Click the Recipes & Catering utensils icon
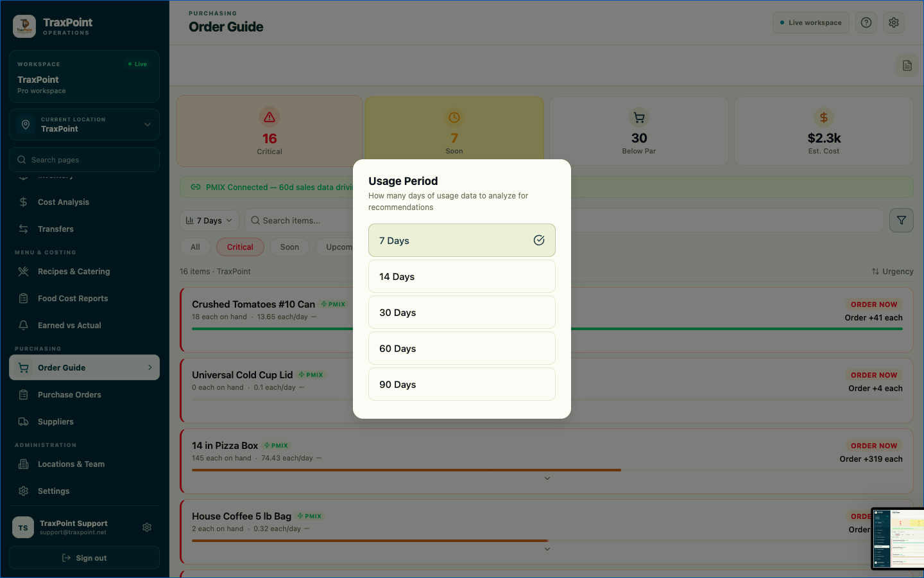The image size is (924, 578). tap(24, 272)
